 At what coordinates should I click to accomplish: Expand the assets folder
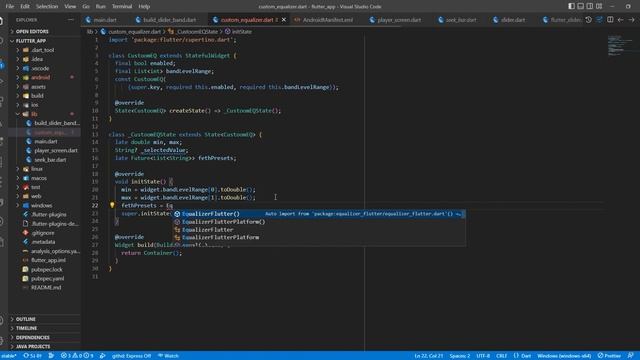click(x=38, y=87)
